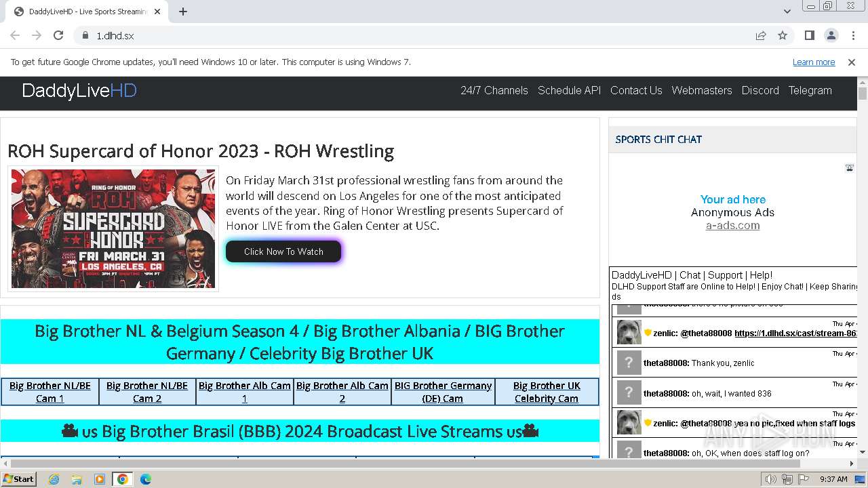Click zenlic's avatar on 'yea no pic' message
Image resolution: width=868 pixels, height=488 pixels.
pyautogui.click(x=629, y=422)
